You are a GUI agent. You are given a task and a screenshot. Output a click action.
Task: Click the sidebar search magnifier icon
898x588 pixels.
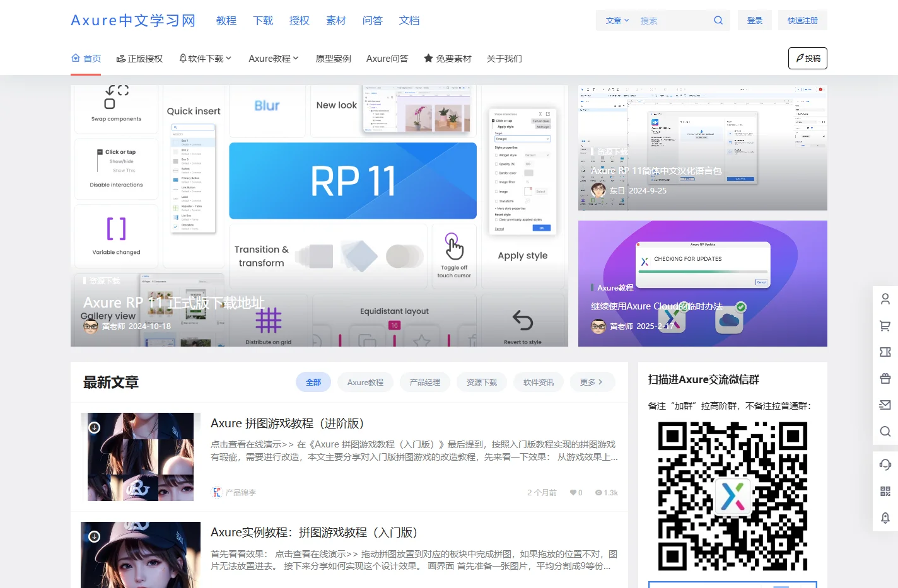coord(885,431)
